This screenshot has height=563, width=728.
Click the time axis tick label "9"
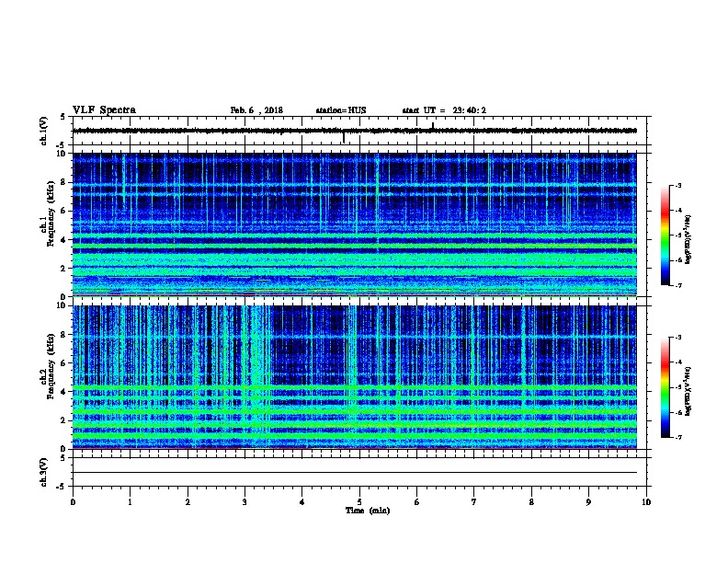(588, 502)
